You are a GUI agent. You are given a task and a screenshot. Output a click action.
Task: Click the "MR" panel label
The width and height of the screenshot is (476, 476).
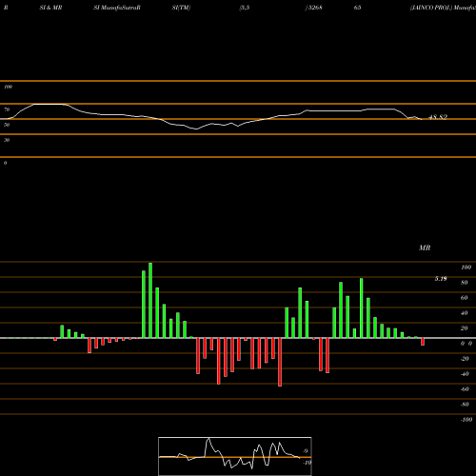point(425,248)
